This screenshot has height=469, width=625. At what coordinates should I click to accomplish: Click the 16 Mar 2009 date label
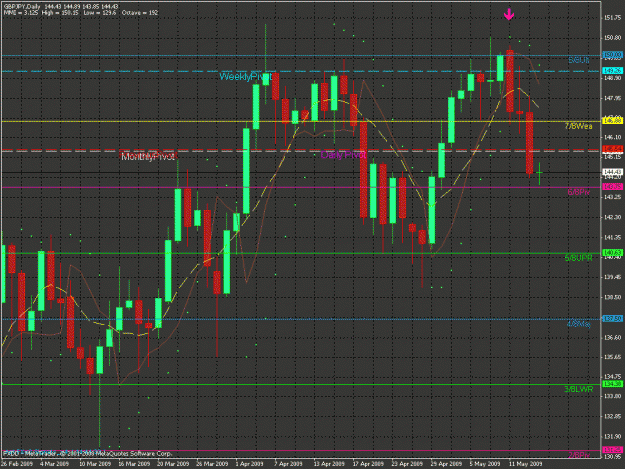pyautogui.click(x=134, y=464)
